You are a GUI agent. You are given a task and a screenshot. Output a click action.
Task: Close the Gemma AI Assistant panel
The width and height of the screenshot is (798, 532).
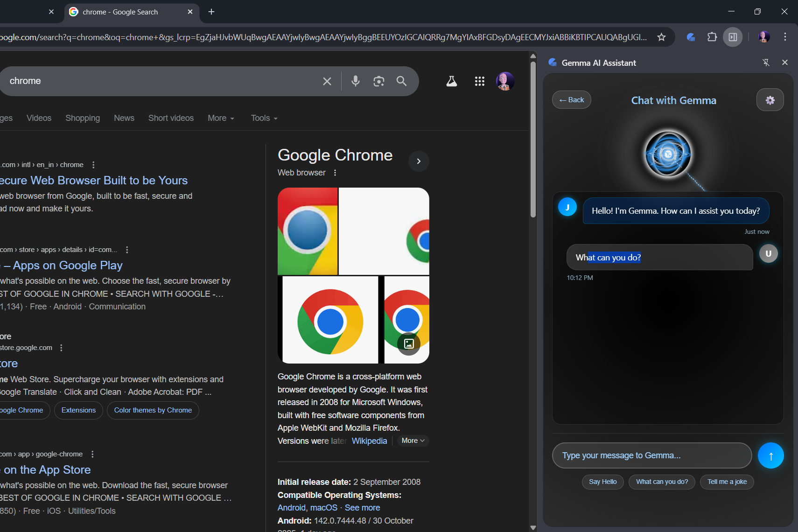click(x=785, y=63)
